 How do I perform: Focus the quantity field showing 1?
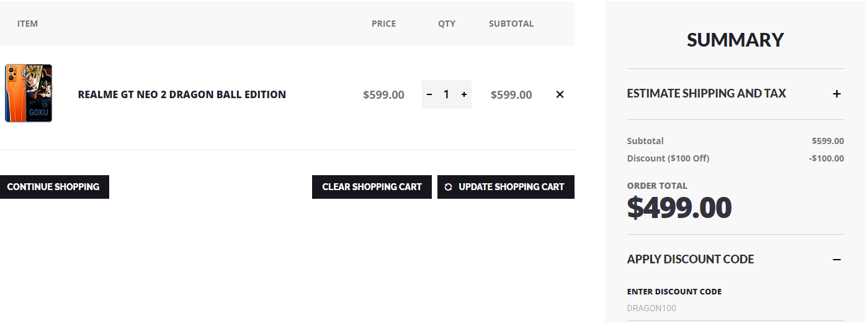(x=446, y=94)
